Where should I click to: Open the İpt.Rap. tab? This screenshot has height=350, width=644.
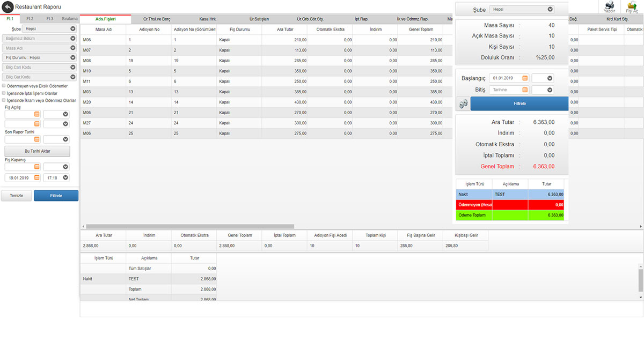click(x=361, y=19)
